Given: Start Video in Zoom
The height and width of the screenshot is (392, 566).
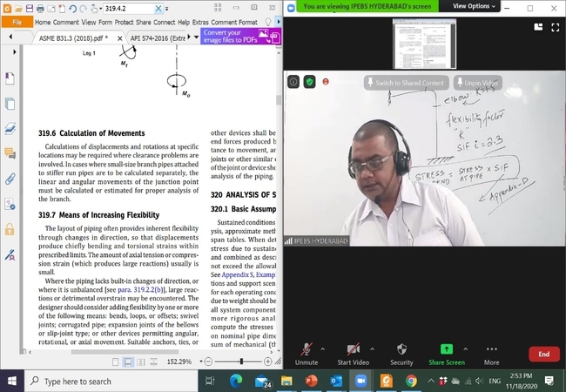Looking at the screenshot, I should tap(353, 354).
